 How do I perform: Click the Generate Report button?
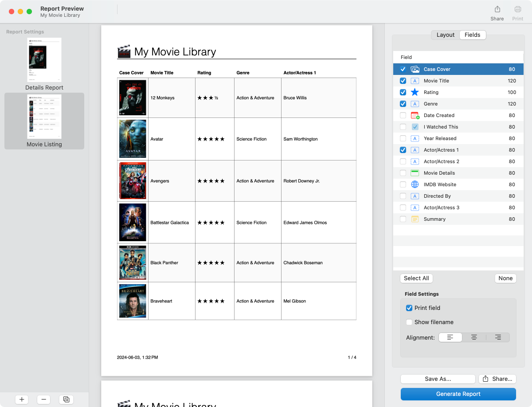458,394
